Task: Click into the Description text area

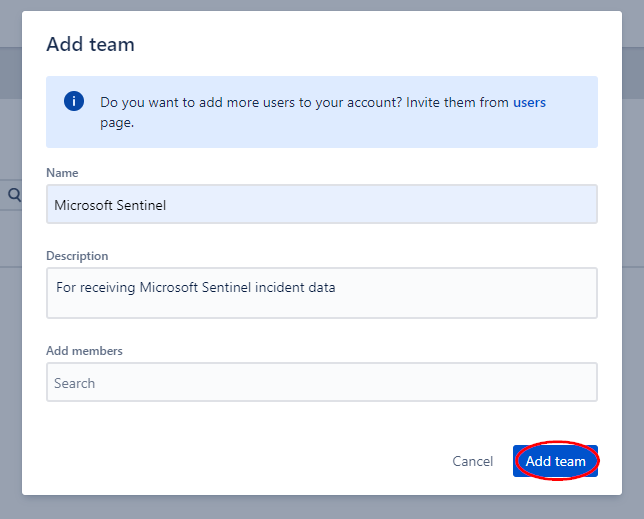Action: 322,293
